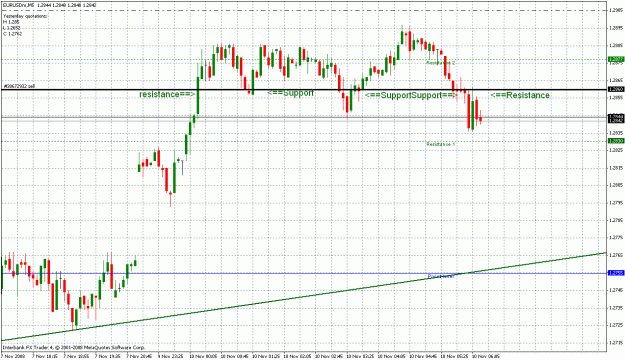Click the '9 Nov 23:25' time axis label
This screenshot has width=625, height=360.
[171, 356]
